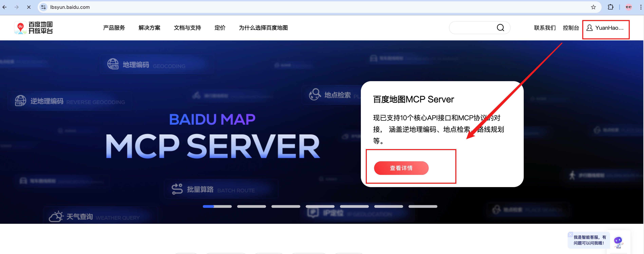
Task: Expand the 解决方案 navigation menu
Action: click(149, 28)
